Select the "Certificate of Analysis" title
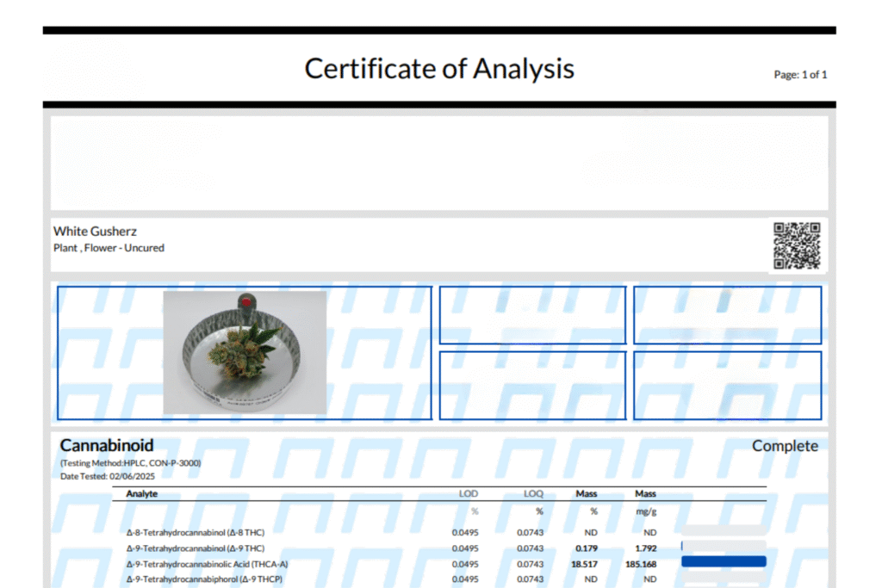 click(x=439, y=69)
